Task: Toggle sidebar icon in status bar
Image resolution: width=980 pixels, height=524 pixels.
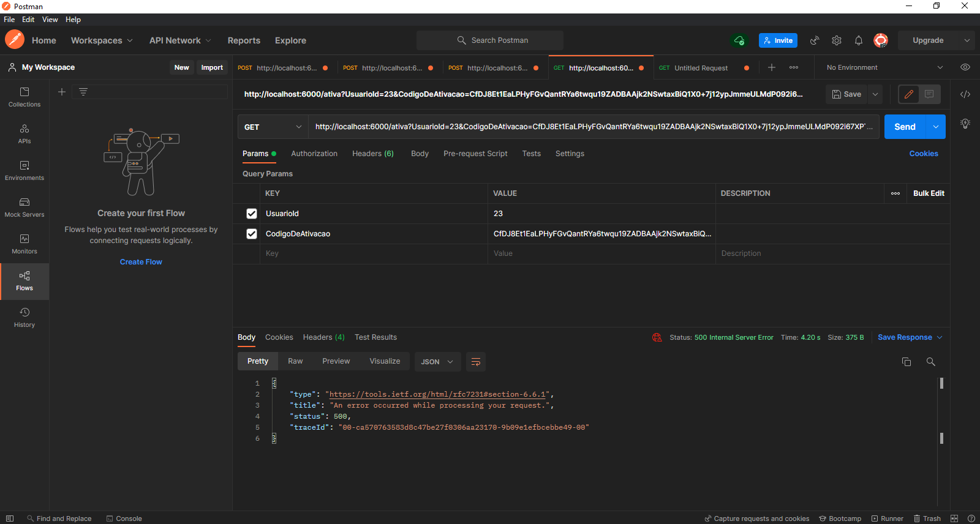Action: click(10, 518)
